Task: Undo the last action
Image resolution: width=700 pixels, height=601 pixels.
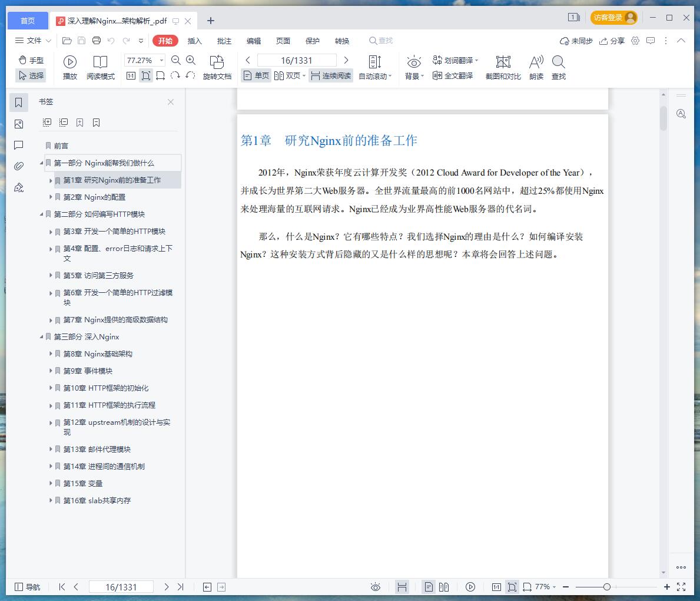Action: click(111, 41)
